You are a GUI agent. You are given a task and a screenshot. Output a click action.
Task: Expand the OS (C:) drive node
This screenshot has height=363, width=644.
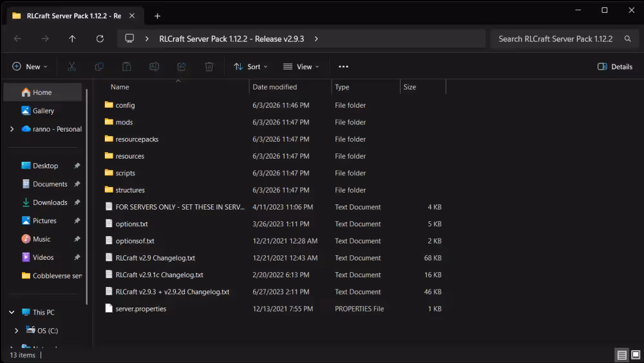pyautogui.click(x=17, y=331)
